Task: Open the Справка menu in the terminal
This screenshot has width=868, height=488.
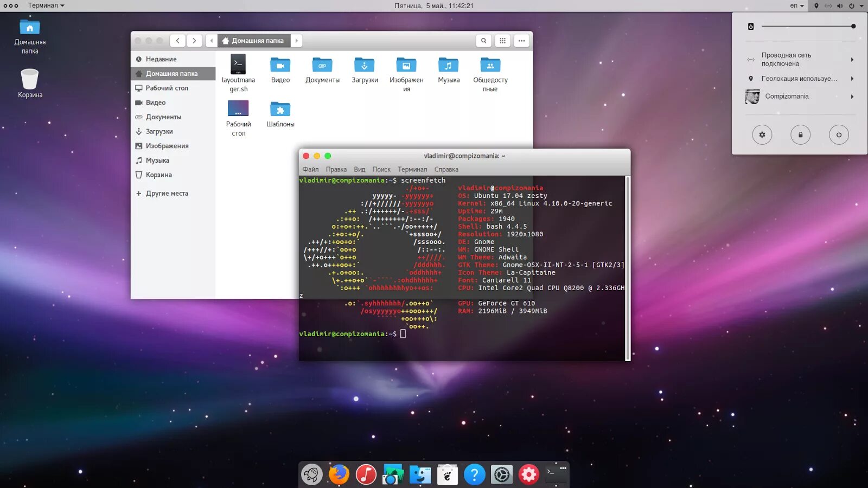Action: tap(446, 169)
